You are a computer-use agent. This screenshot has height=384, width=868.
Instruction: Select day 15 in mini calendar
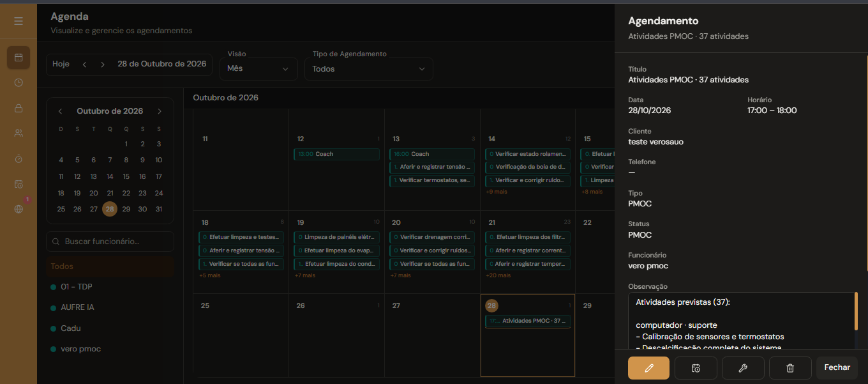[x=126, y=176]
